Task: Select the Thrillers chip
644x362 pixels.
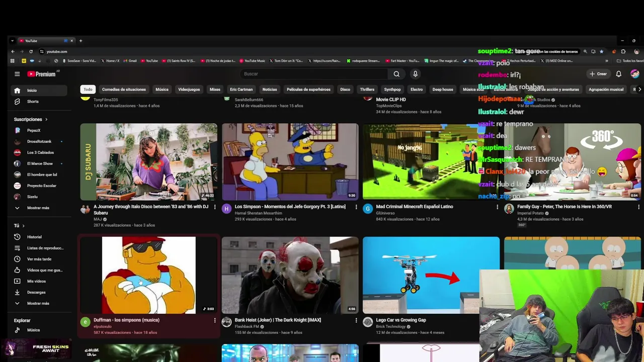Action: 367,89
